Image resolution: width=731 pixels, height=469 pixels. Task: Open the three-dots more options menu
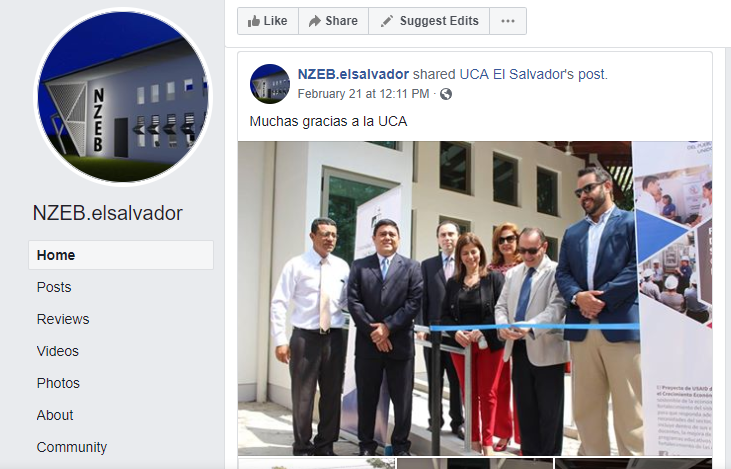pyautogui.click(x=508, y=21)
